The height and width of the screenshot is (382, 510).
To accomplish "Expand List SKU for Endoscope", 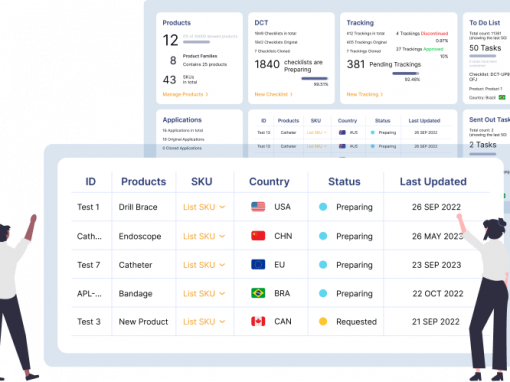I will [x=204, y=236].
